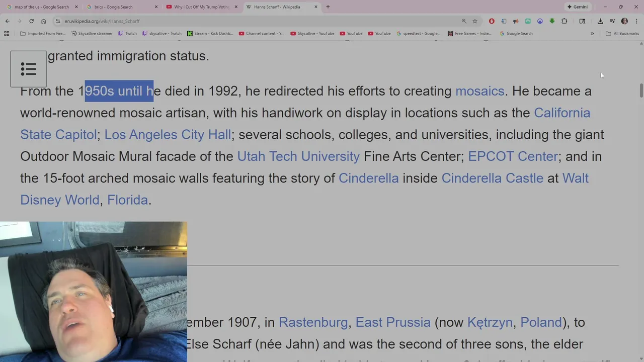Image resolution: width=644 pixels, height=362 pixels.
Task: Reload the Wikipedia page
Action: point(31,21)
